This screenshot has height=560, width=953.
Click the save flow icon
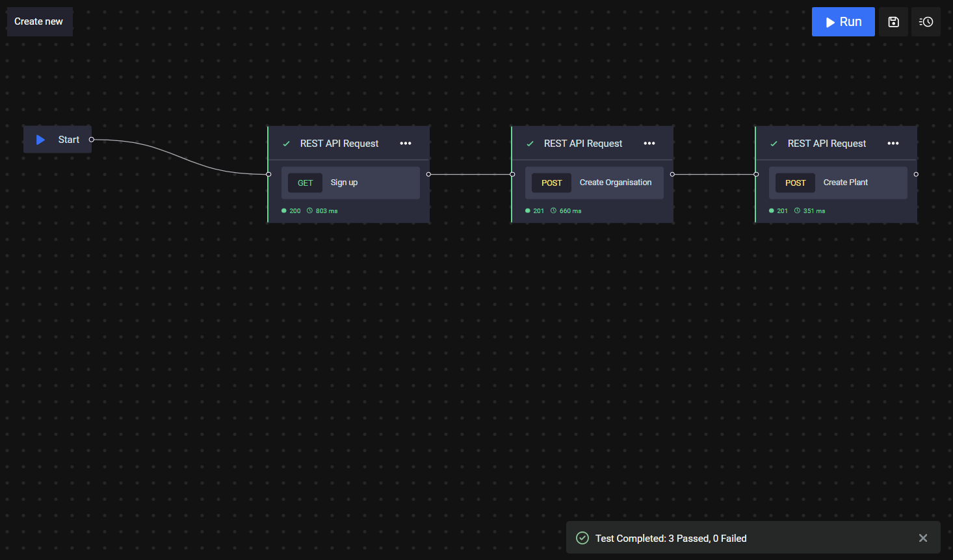click(x=893, y=22)
